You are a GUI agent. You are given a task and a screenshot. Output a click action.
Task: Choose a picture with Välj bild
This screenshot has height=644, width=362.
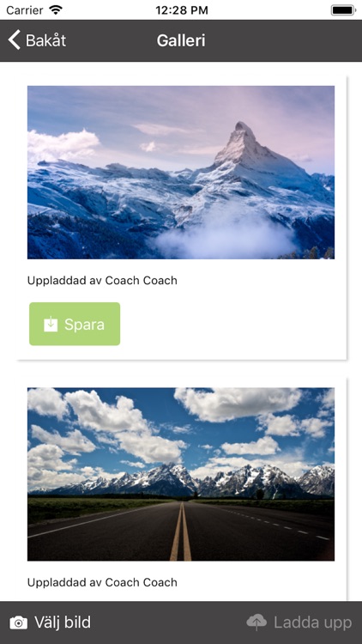(63, 623)
